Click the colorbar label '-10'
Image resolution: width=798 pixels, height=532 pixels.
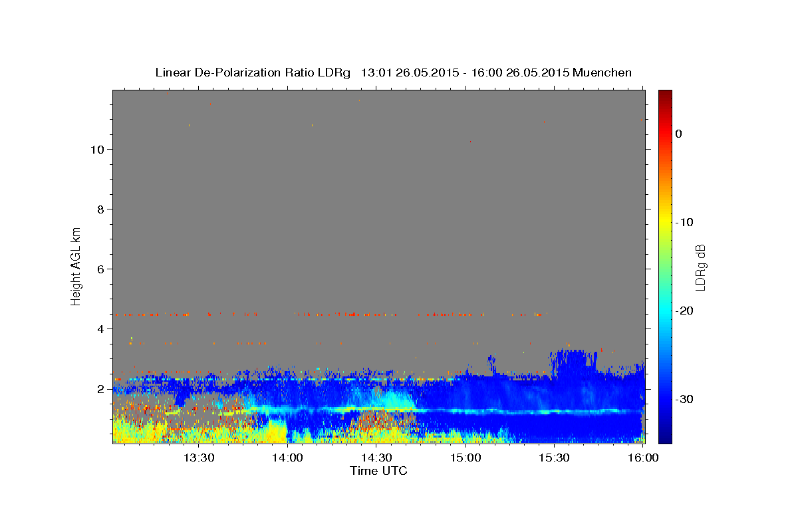click(x=684, y=222)
